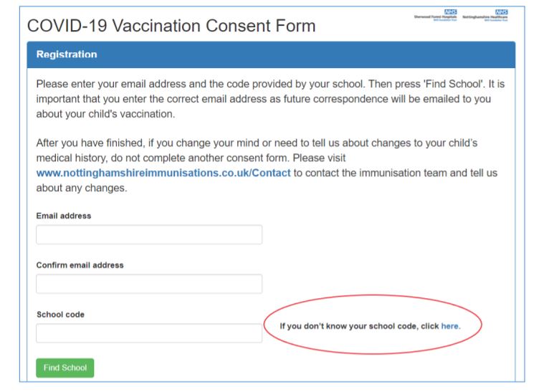Click the COVID-19 Vaccination Consent Form title
Image resolution: width=549 pixels, height=392 pixels.
point(171,26)
